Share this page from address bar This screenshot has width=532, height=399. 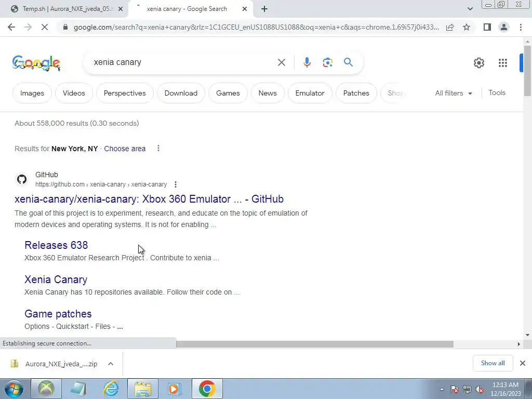(x=450, y=27)
